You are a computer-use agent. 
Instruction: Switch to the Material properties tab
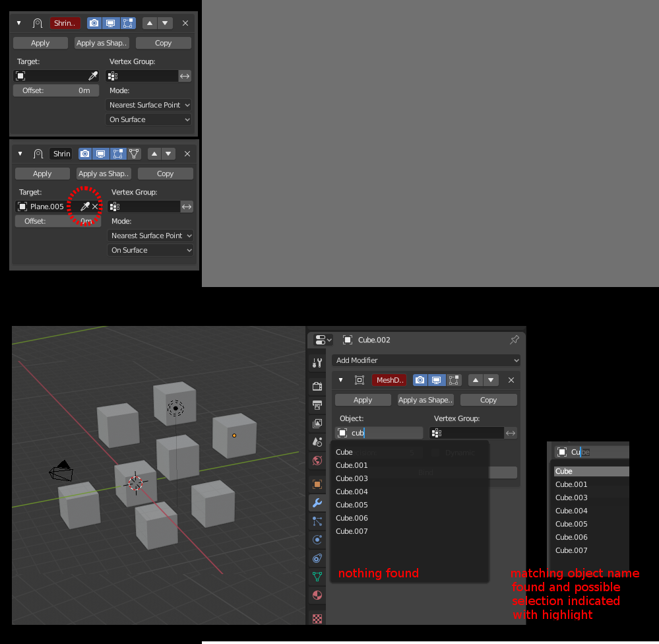pos(317,595)
